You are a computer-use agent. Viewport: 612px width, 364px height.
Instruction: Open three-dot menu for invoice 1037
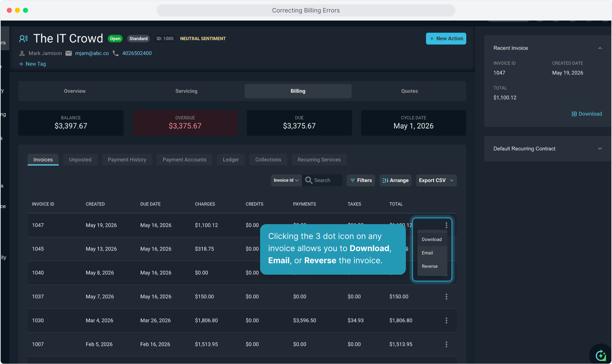coord(446,297)
